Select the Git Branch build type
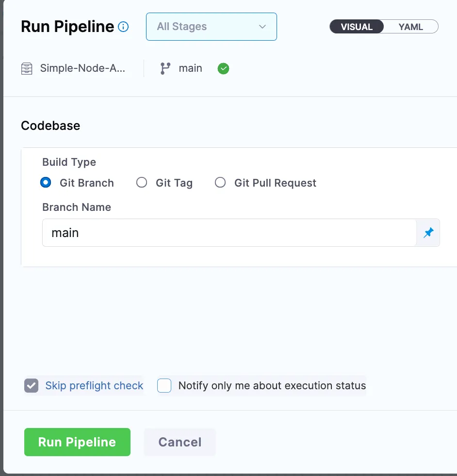457x476 pixels. [x=46, y=182]
